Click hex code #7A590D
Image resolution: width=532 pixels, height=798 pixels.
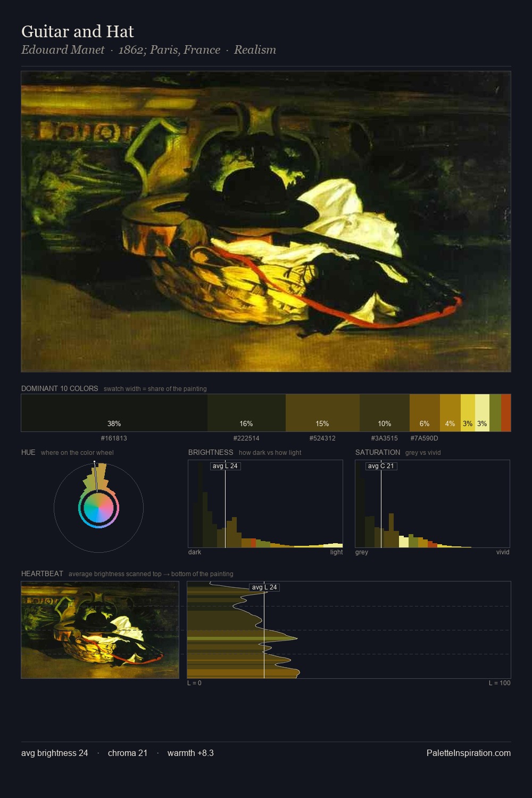(425, 438)
